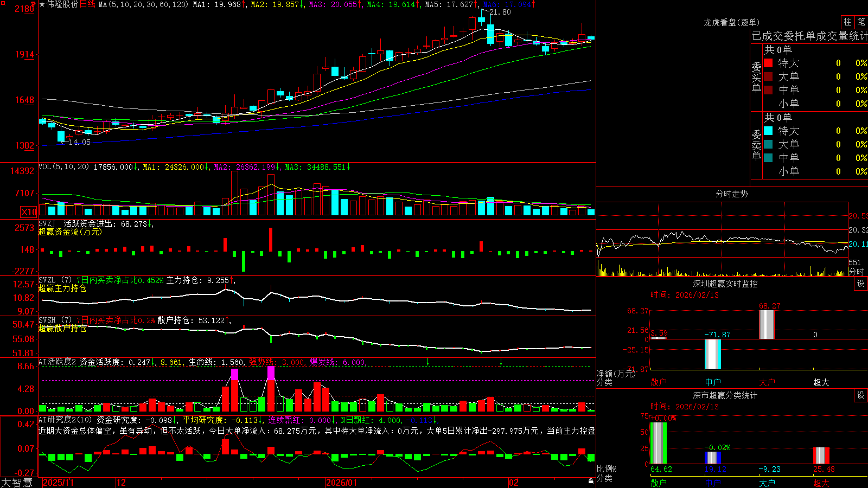Switch 龙虎看盘 to 柱 bar view
The width and height of the screenshot is (868, 488).
[847, 22]
